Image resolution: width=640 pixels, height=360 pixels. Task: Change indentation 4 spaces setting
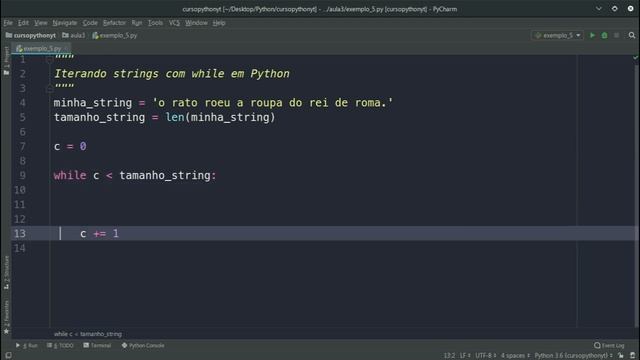(x=515, y=356)
